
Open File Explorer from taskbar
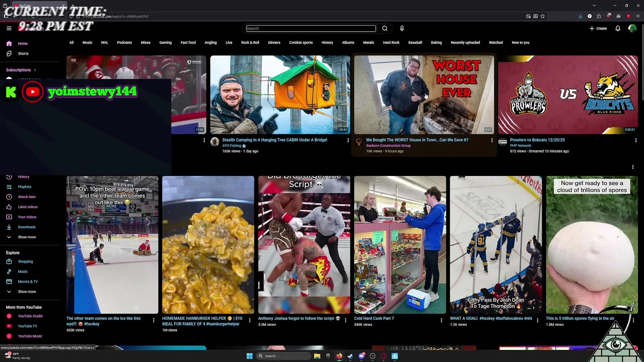(x=317, y=356)
